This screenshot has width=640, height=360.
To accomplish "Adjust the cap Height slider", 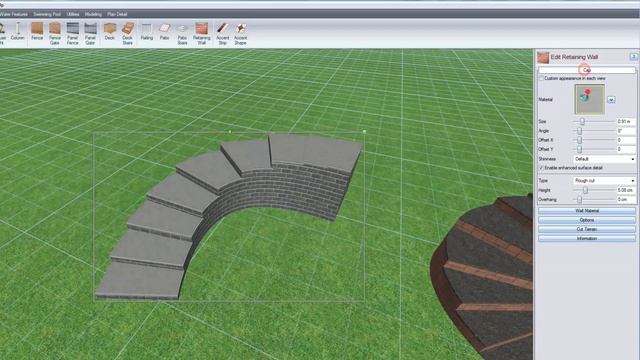I will [x=585, y=190].
